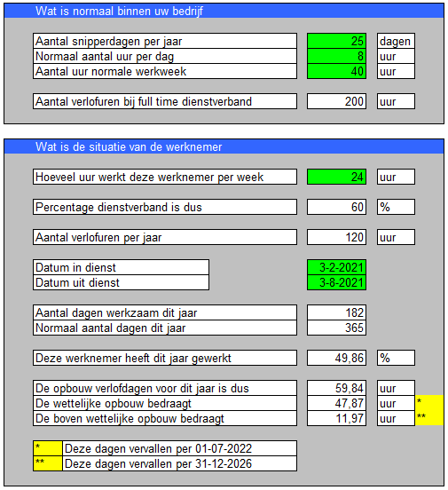Click the green cell with value 8
Viewport: 448px width, 490px height.
pyautogui.click(x=336, y=56)
